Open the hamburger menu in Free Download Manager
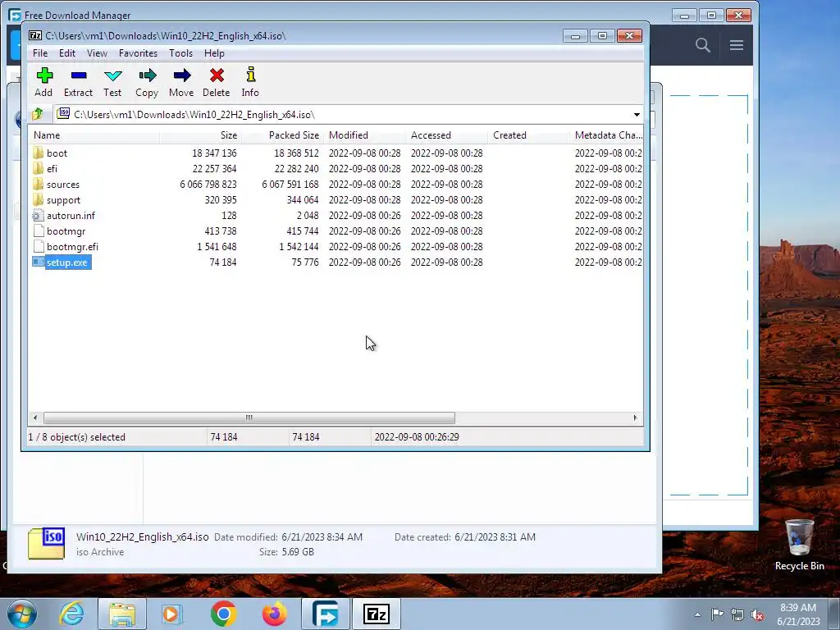This screenshot has width=840, height=630. tap(736, 45)
